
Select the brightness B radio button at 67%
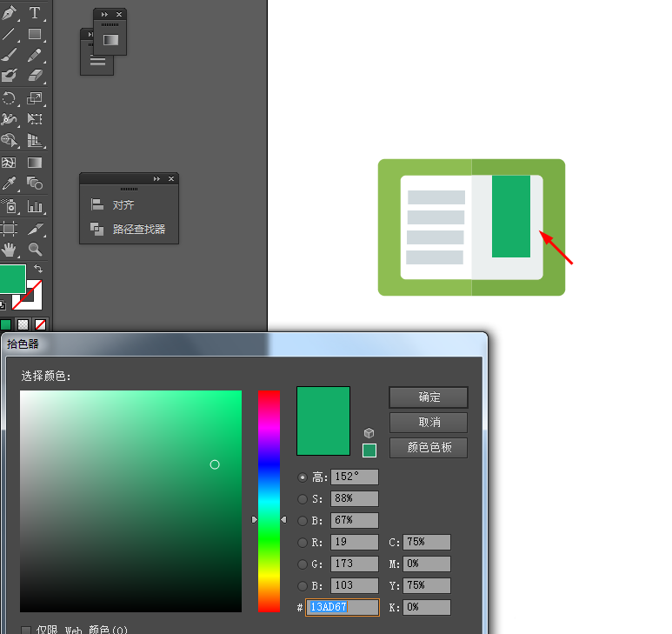tap(303, 521)
